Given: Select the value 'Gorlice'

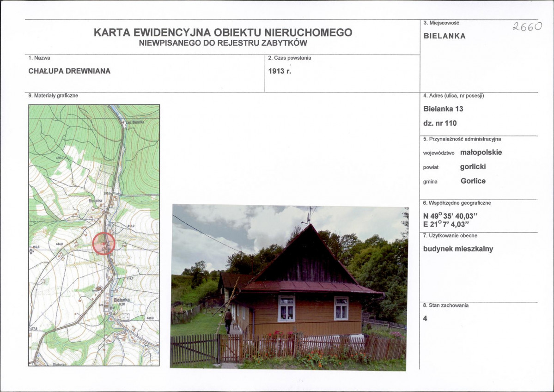Looking at the screenshot, I should pos(473,181).
